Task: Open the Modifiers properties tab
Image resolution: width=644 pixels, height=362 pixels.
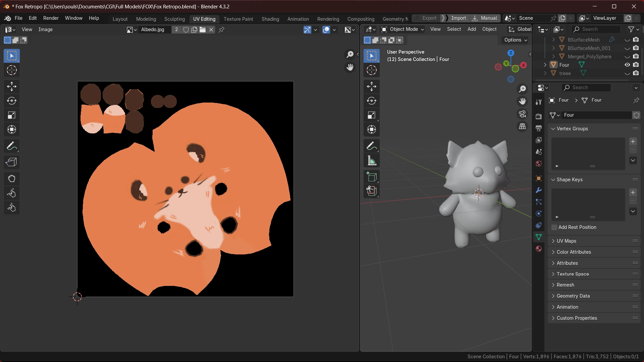Action: tap(539, 190)
